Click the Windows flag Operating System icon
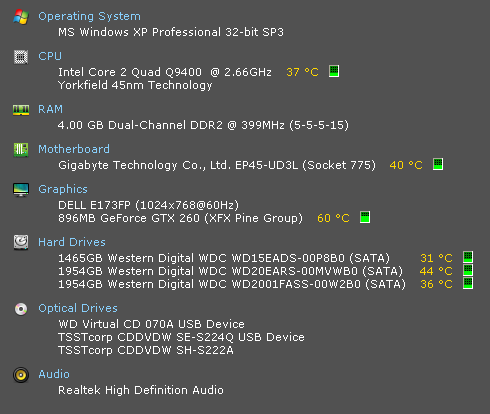Screen dimensions: 490x414 coord(21,17)
